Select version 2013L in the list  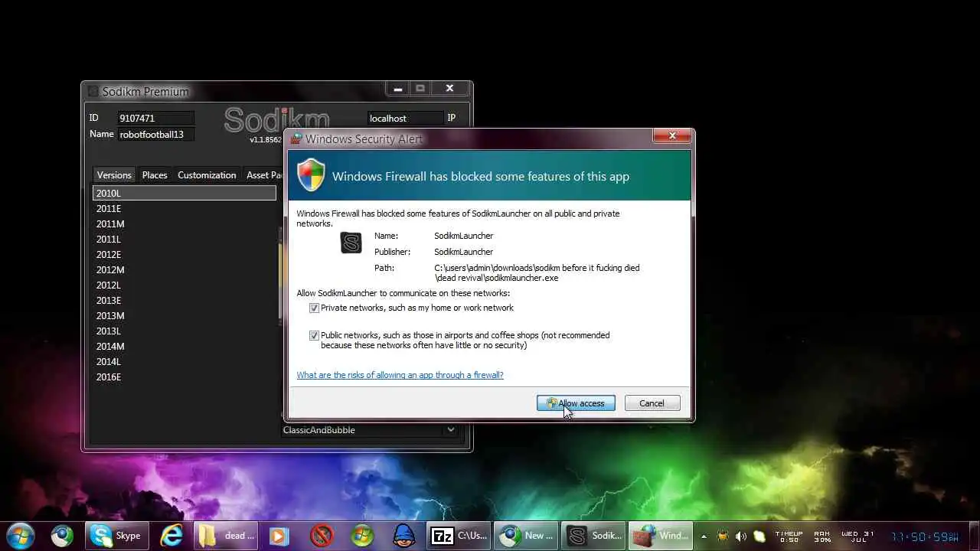click(x=185, y=331)
